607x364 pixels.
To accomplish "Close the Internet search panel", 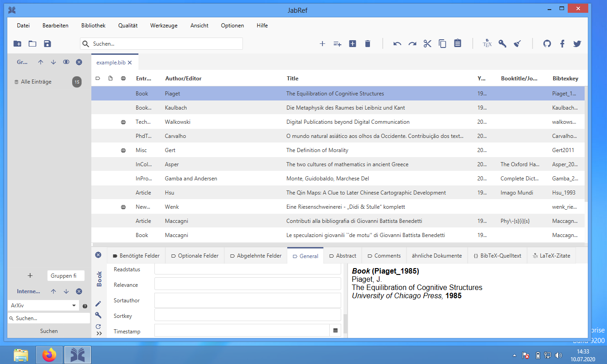I will 79,291.
